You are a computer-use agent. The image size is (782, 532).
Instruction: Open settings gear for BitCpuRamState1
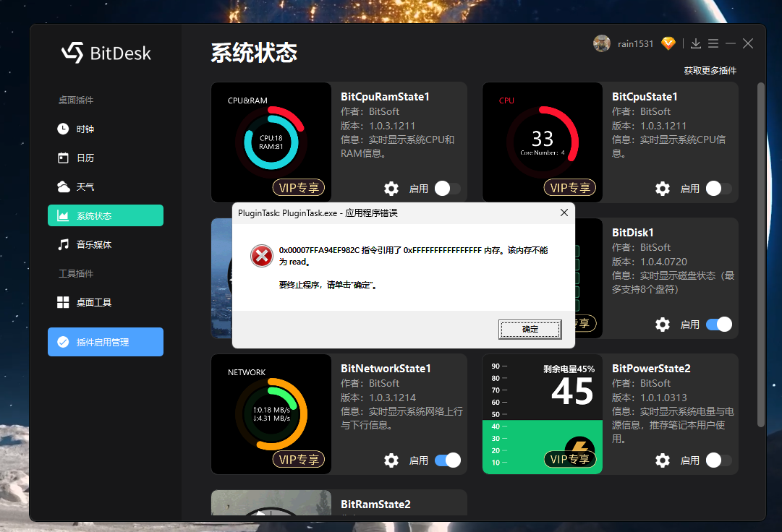click(391, 189)
